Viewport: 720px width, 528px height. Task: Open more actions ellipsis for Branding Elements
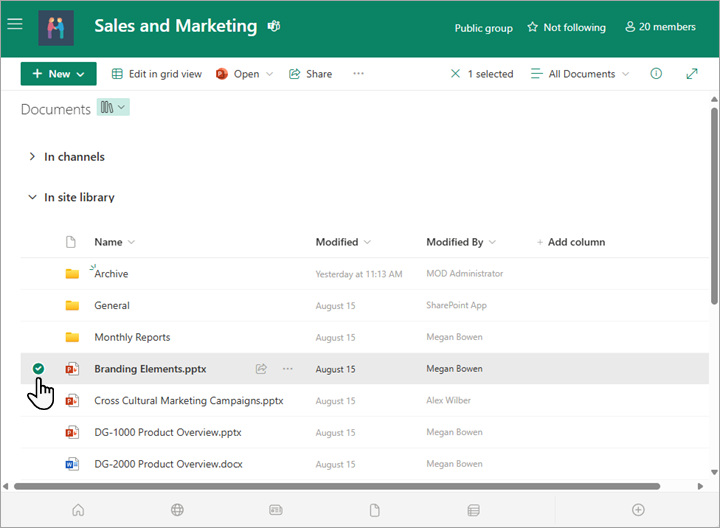(288, 369)
